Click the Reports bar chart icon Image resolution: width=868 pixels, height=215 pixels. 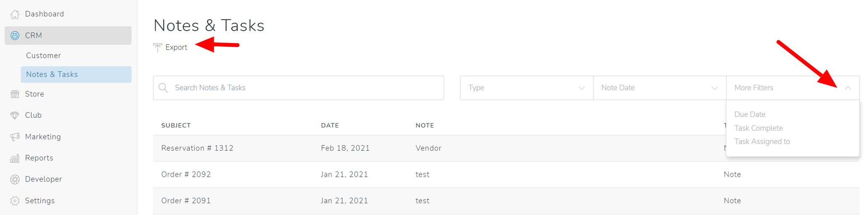pyautogui.click(x=15, y=158)
